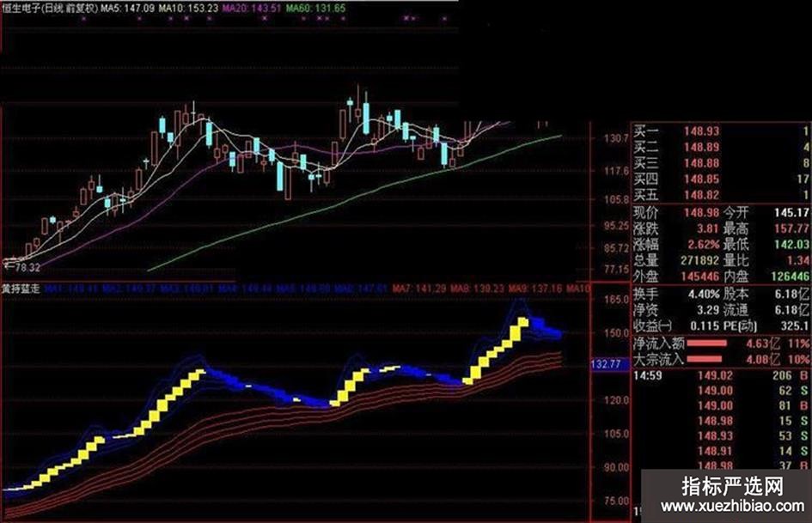This screenshot has width=812, height=523.
Task: Select the 买四 bid price 148.85
Action: point(701,179)
